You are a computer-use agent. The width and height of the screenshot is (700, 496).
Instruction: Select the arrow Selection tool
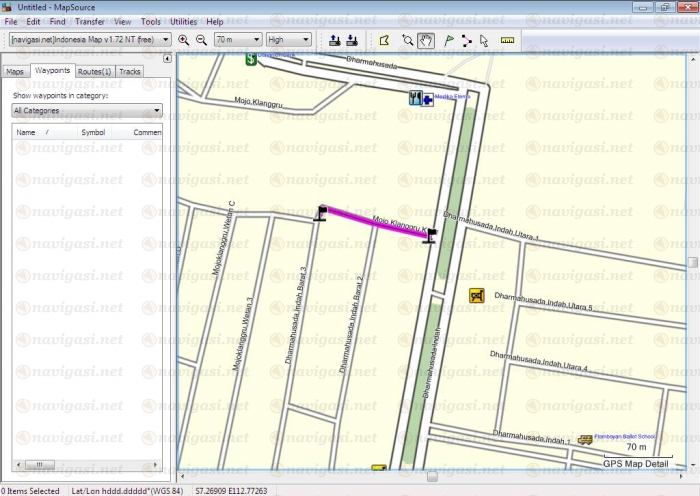coord(484,40)
